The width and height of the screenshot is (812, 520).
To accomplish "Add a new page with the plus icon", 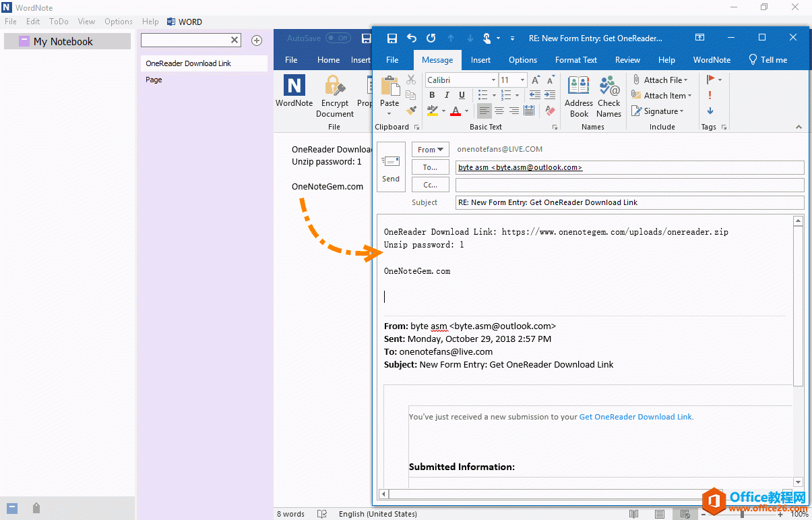I will point(256,40).
